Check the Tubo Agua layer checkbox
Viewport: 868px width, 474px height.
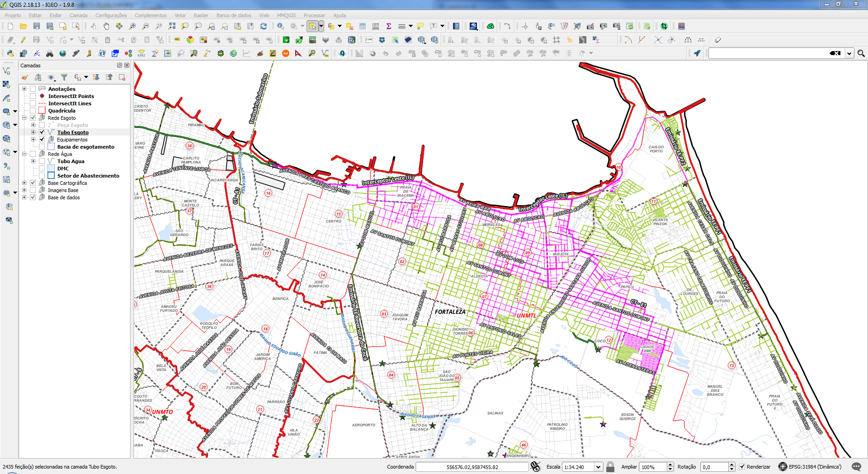tap(42, 161)
